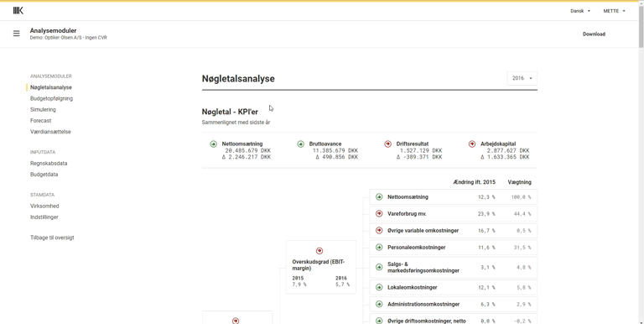
Task: Click the Analysemoduler page title in header
Action: tap(53, 30)
